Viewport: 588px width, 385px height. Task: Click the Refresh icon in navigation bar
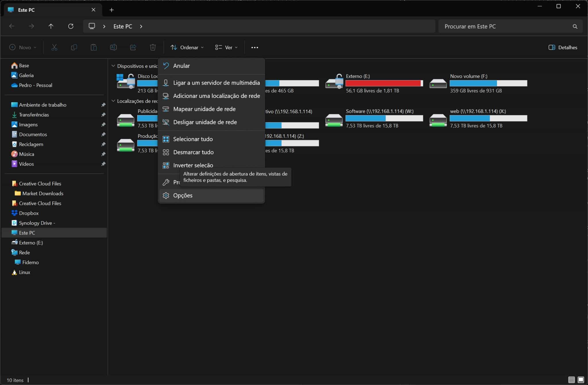click(x=71, y=26)
